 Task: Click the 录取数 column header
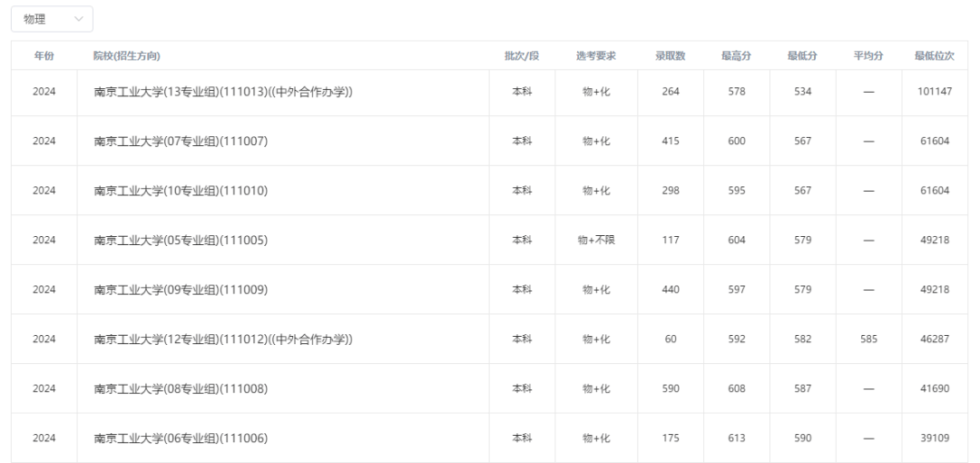tap(671, 55)
